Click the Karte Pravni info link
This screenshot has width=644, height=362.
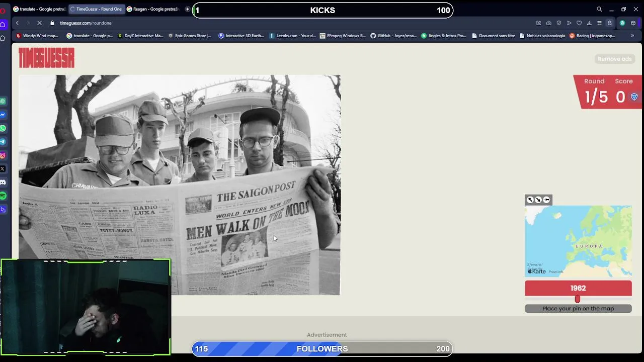(x=556, y=272)
